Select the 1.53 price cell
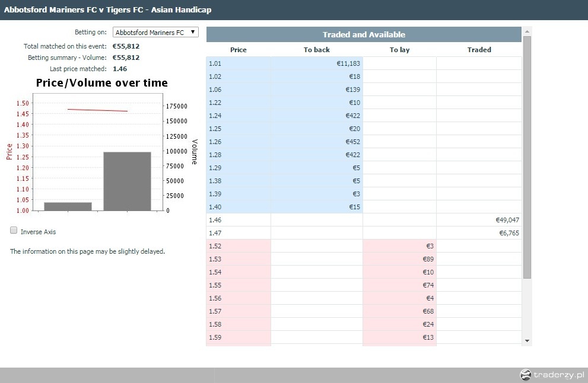588x383 pixels. coord(239,259)
